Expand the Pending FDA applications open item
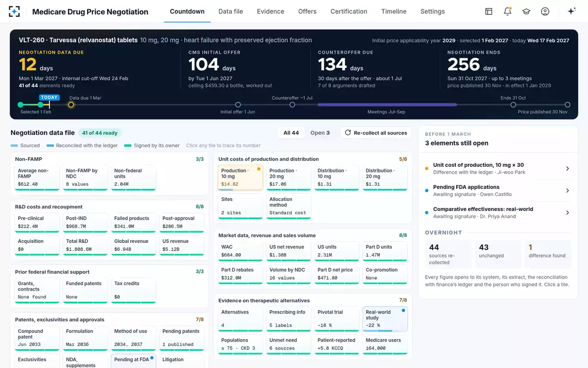The image size is (588, 368). coord(498,190)
